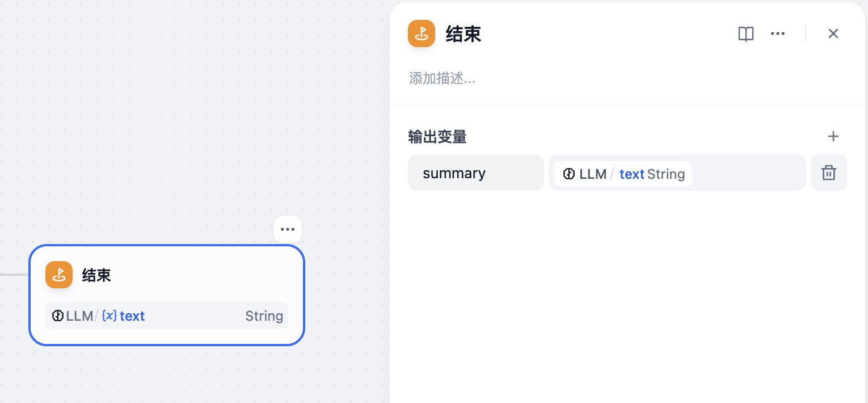Close the End node configuration panel
The width and height of the screenshot is (868, 403).
click(x=833, y=33)
